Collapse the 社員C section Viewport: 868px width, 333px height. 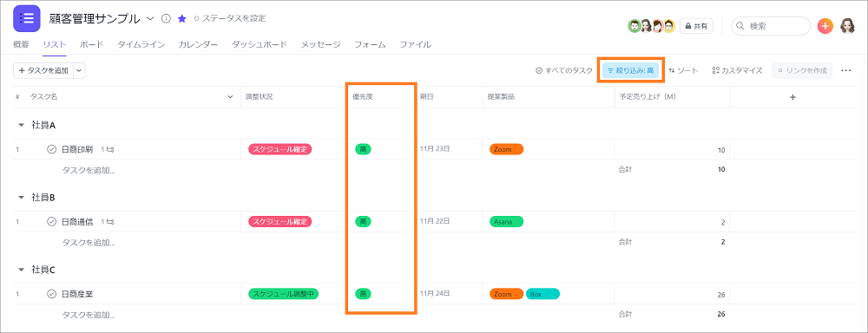[21, 270]
